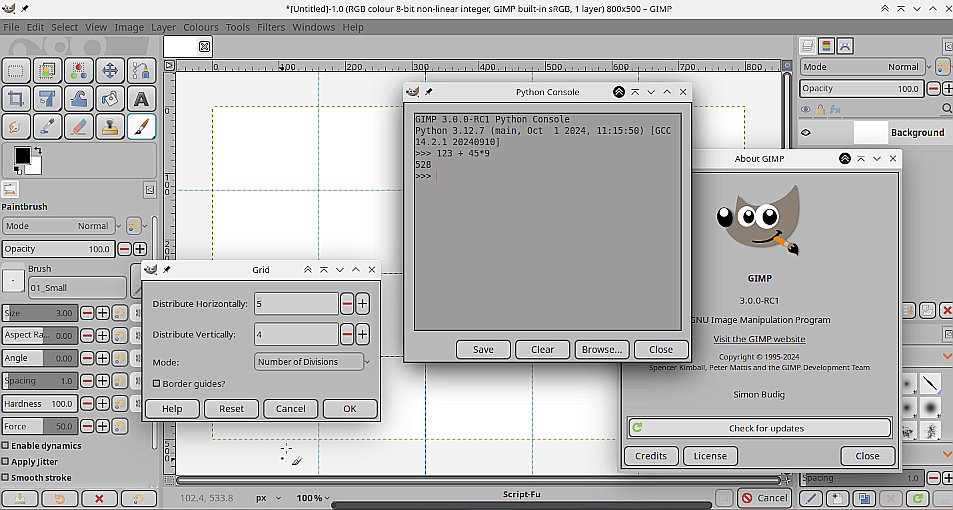
Task: Open the Windows menu
Action: (314, 27)
